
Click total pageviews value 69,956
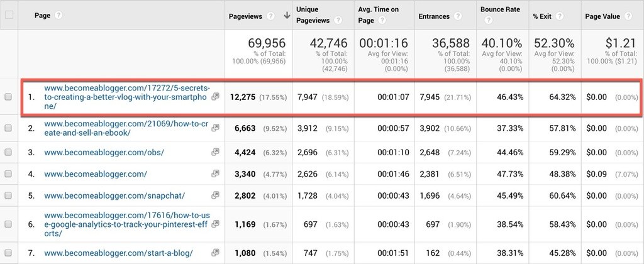[x=267, y=43]
